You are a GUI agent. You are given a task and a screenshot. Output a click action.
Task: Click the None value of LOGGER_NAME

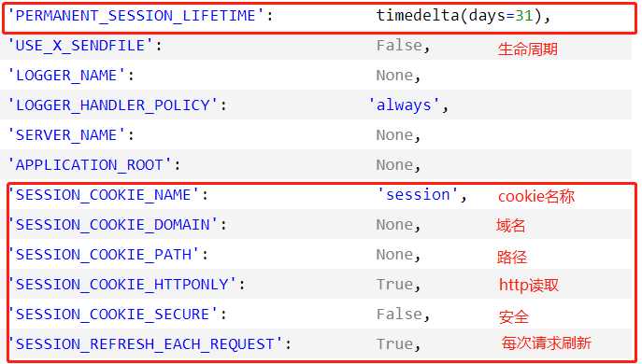(394, 76)
